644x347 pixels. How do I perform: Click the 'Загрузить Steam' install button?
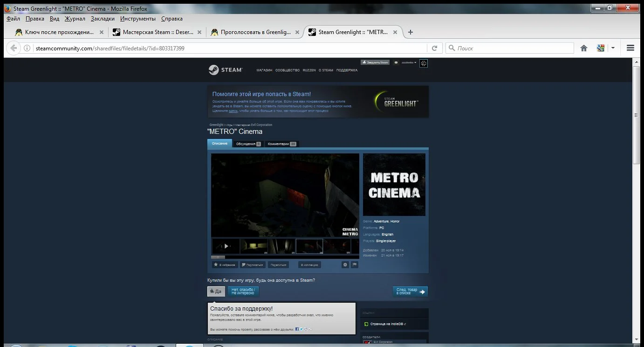[x=375, y=62]
